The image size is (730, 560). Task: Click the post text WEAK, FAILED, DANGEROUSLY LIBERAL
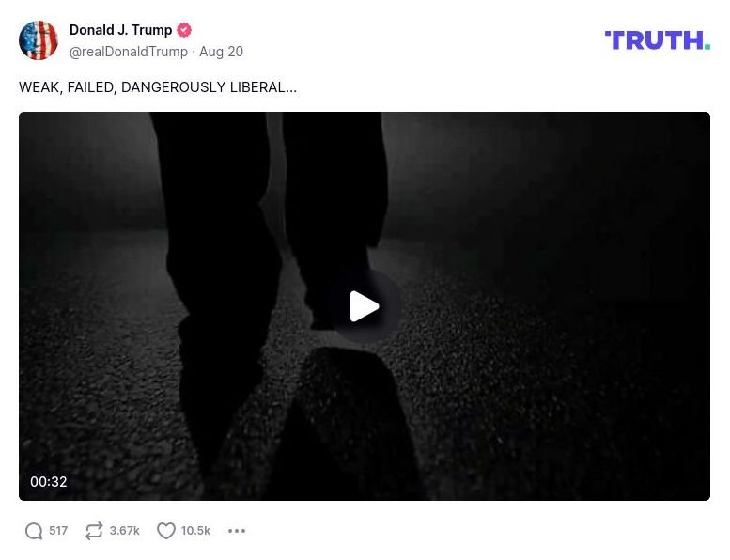pos(157,87)
